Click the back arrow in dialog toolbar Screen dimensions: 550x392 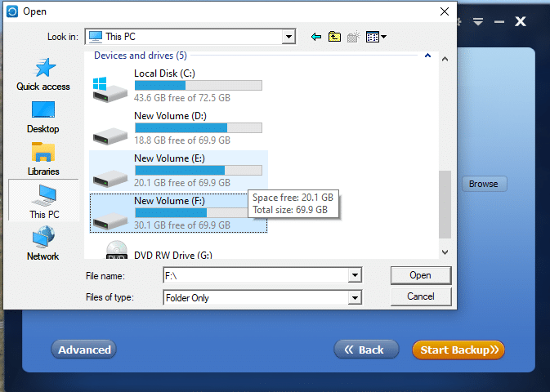[x=316, y=37]
